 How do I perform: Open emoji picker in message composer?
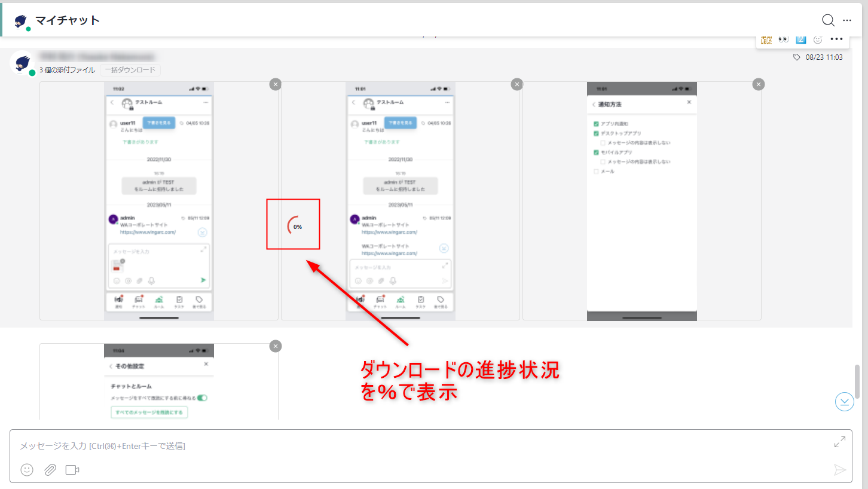coord(27,470)
